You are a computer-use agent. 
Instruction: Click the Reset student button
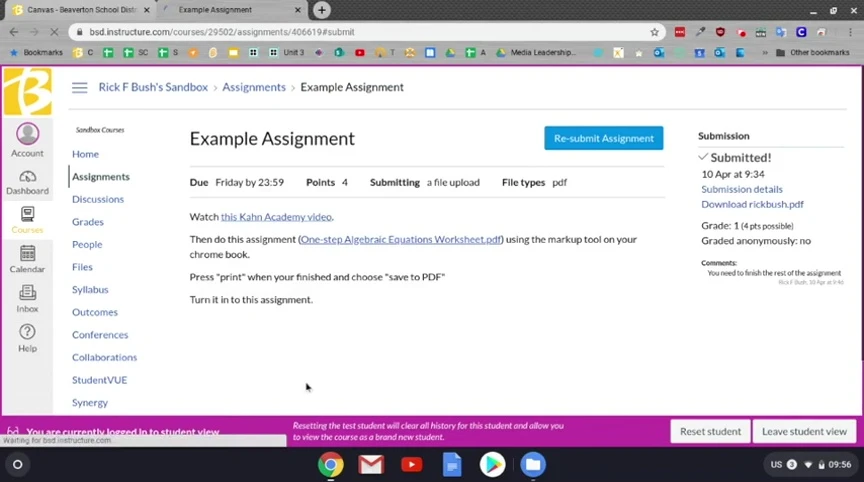coord(710,431)
